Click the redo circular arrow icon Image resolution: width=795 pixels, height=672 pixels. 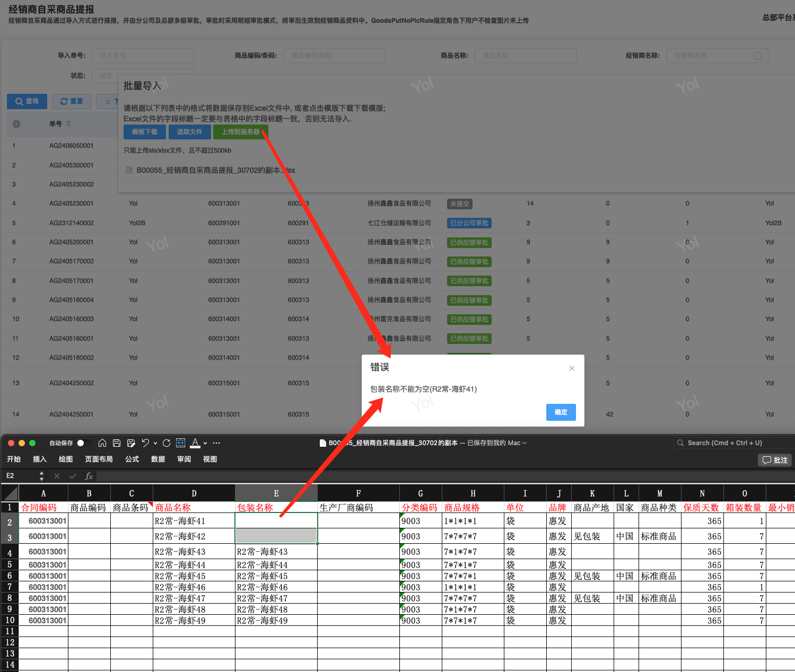coord(167,443)
